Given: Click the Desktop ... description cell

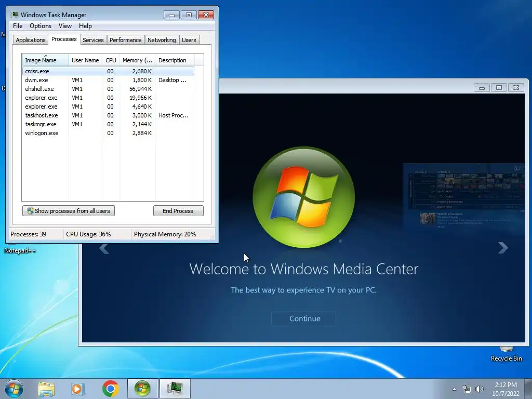Looking at the screenshot, I should pyautogui.click(x=172, y=80).
